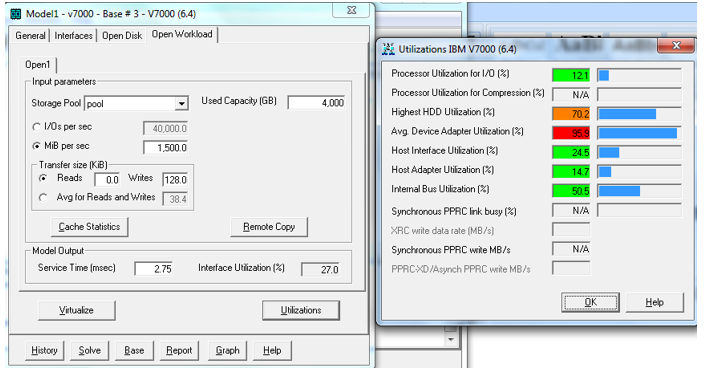The image size is (705, 375).
Task: Click the 'Host Adapter Utilization (%)' label
Action: tap(442, 170)
